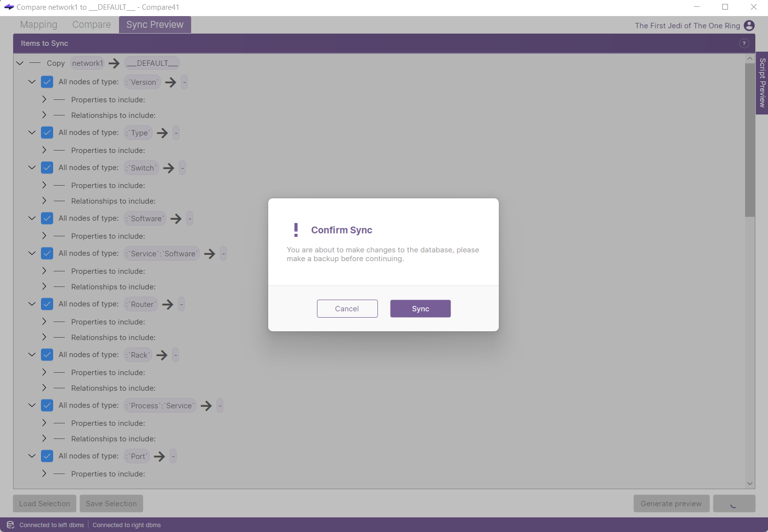Viewport: 768px width, 532px height.
Task: Click the app logo in title bar
Action: click(9, 7)
